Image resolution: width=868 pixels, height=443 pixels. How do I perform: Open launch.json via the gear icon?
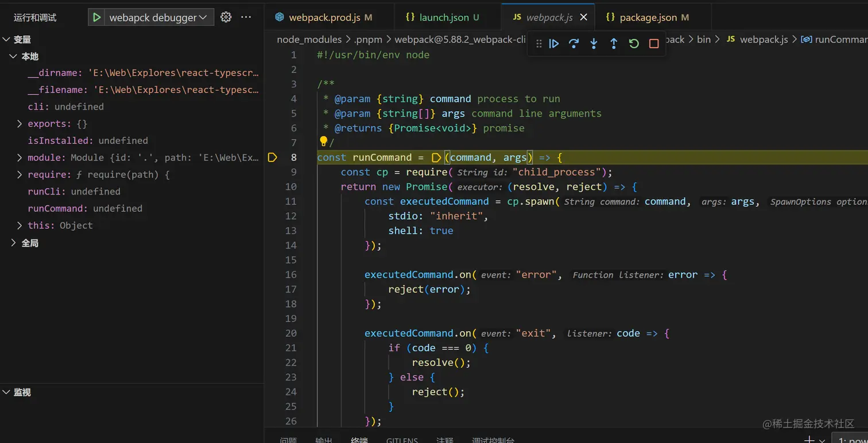point(226,17)
